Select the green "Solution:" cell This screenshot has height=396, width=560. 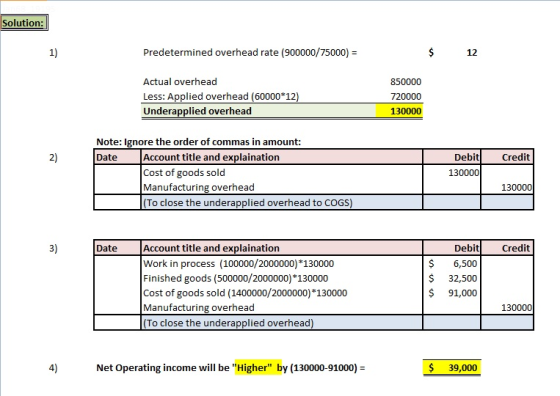pos(24,23)
